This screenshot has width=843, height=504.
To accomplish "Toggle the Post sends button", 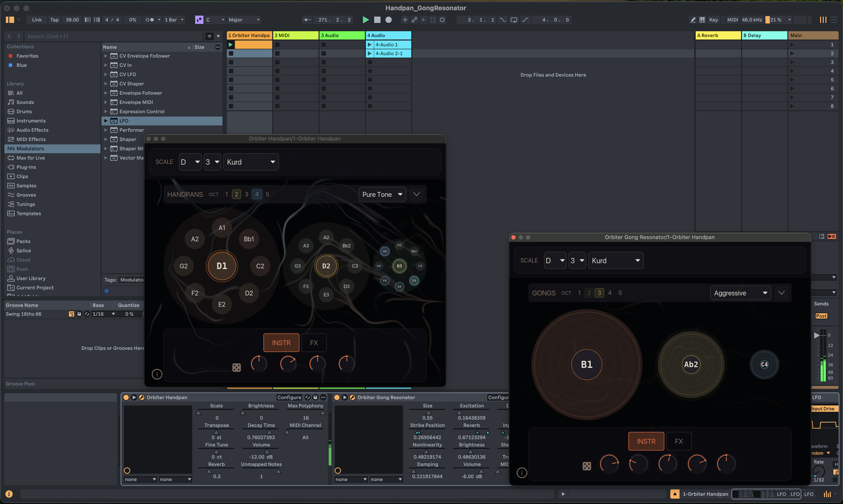I will click(x=821, y=316).
